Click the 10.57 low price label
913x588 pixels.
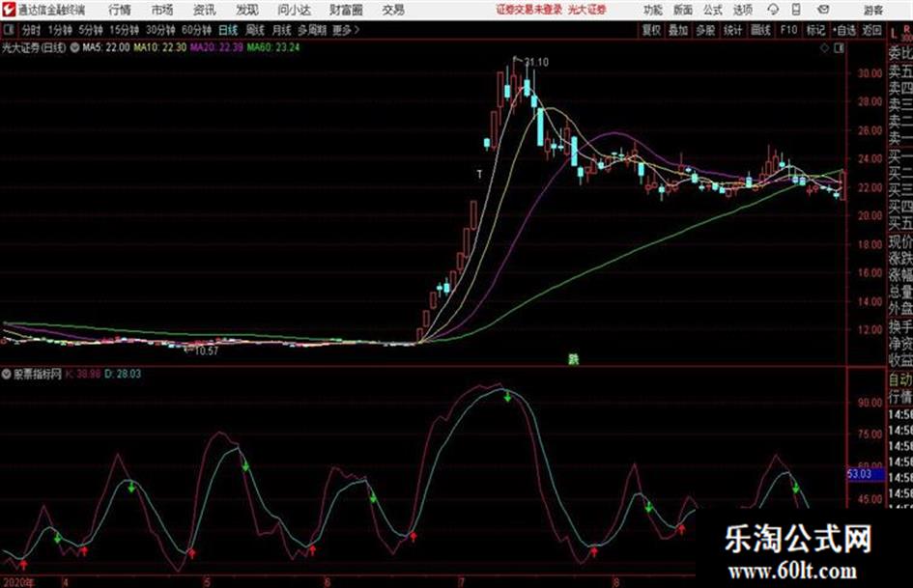click(x=206, y=351)
